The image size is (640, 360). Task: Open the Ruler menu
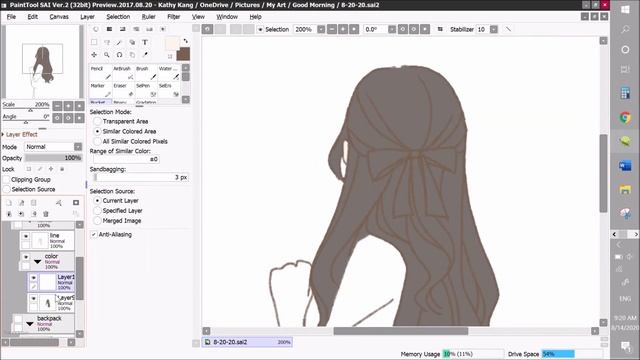coord(149,17)
